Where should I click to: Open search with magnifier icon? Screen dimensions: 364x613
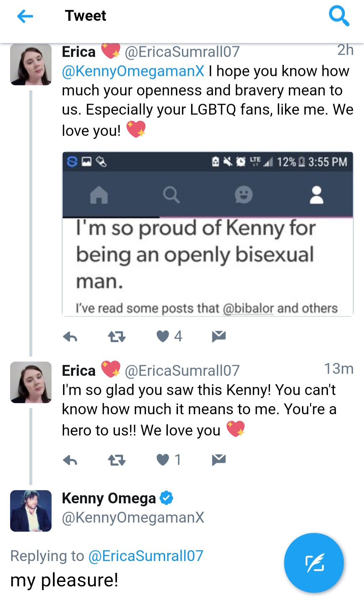pyautogui.click(x=338, y=16)
